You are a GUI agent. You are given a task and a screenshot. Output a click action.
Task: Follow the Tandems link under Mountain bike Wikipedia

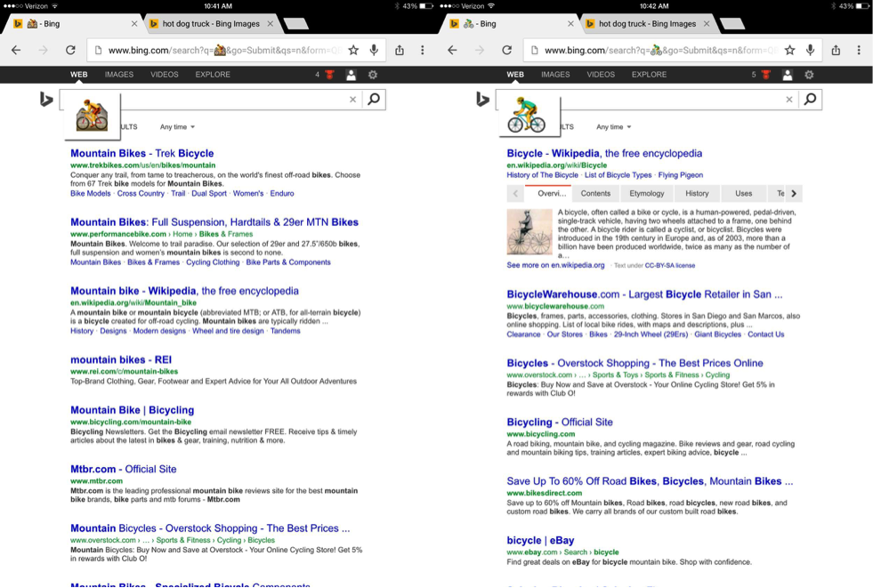pos(285,331)
